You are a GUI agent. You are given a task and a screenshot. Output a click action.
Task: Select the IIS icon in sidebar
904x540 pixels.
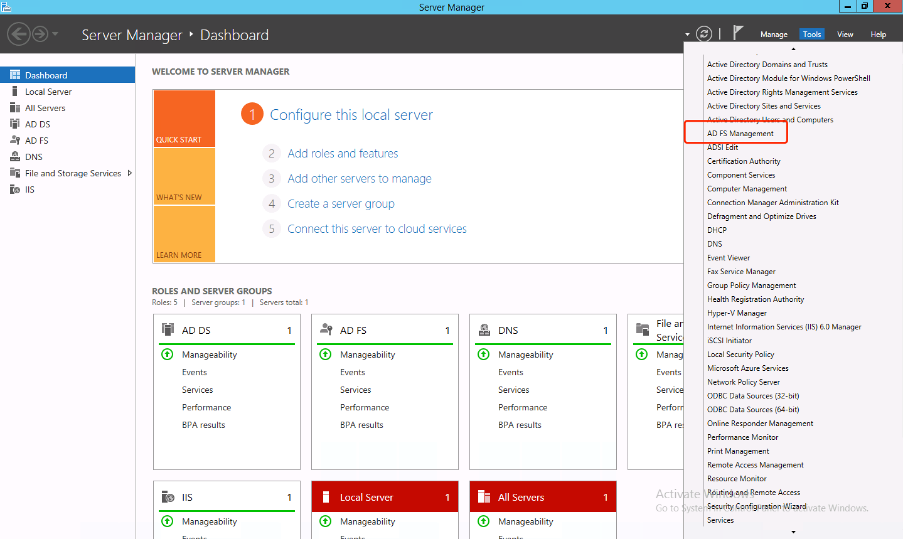[x=14, y=189]
